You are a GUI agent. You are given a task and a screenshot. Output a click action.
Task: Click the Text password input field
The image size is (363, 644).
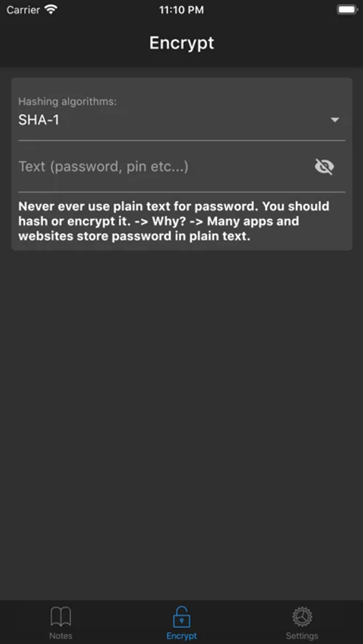(x=165, y=167)
